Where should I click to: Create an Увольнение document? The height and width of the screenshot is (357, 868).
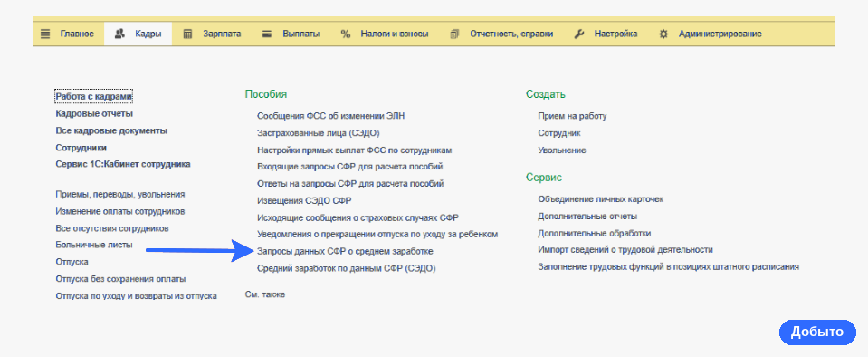562,150
